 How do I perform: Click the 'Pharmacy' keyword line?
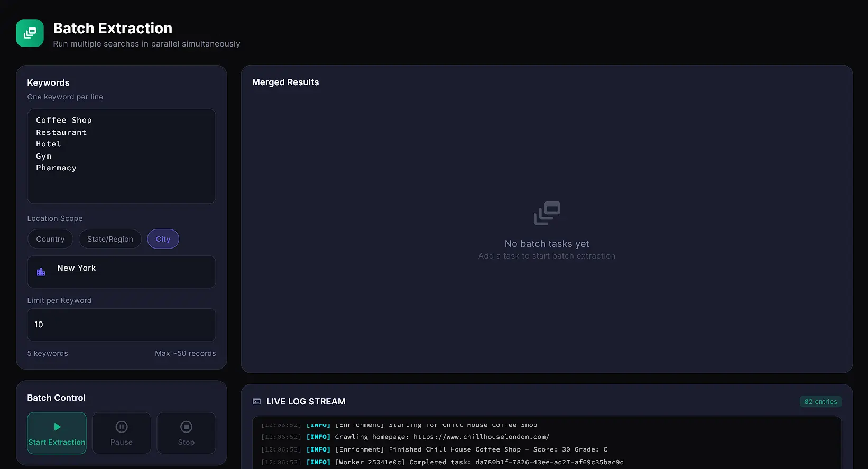[x=56, y=168]
